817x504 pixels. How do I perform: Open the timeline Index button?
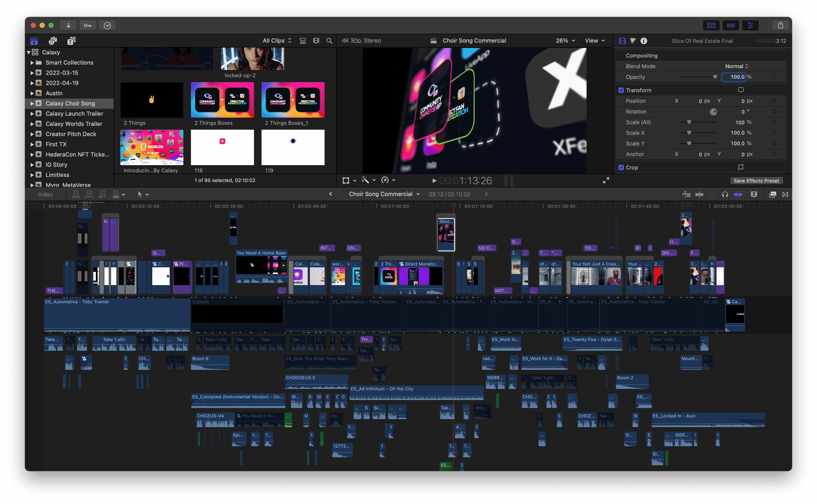tap(45, 194)
